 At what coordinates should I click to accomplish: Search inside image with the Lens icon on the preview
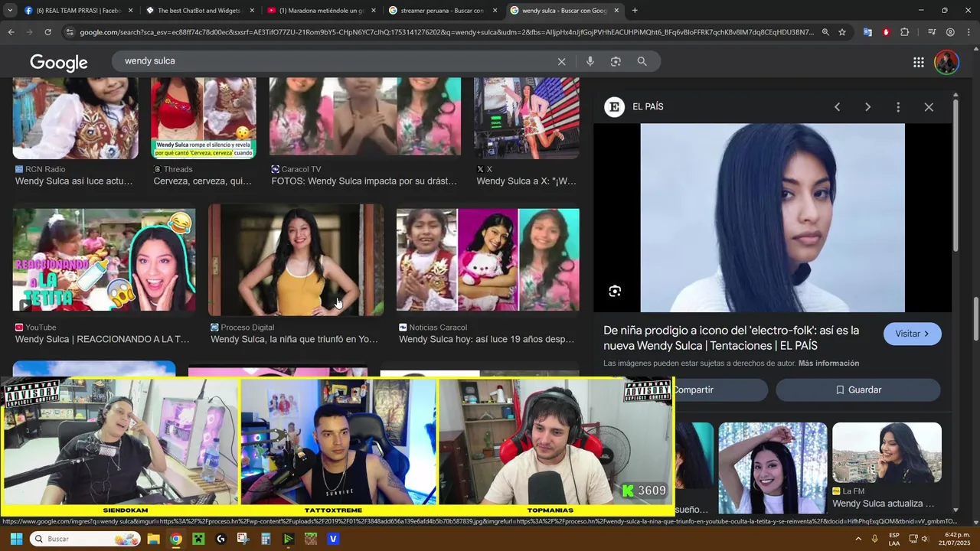615,291
